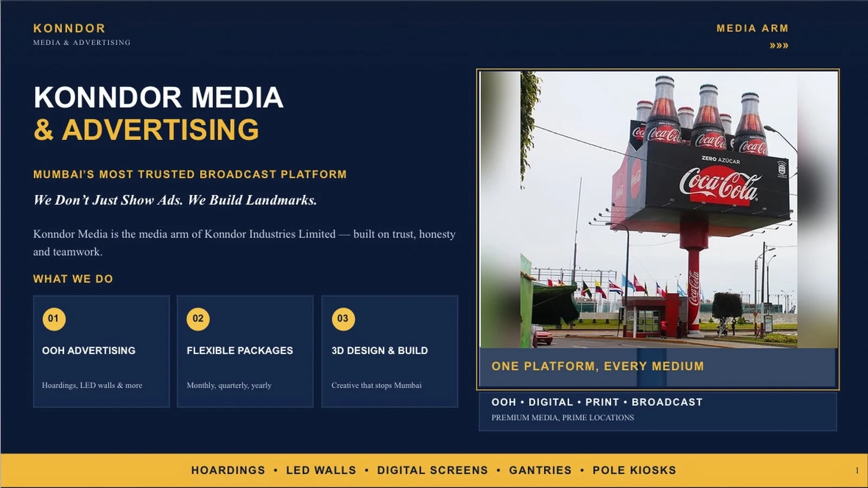Click 'OOH • DIGITAL • PRINT • BROADCAST' text

597,402
